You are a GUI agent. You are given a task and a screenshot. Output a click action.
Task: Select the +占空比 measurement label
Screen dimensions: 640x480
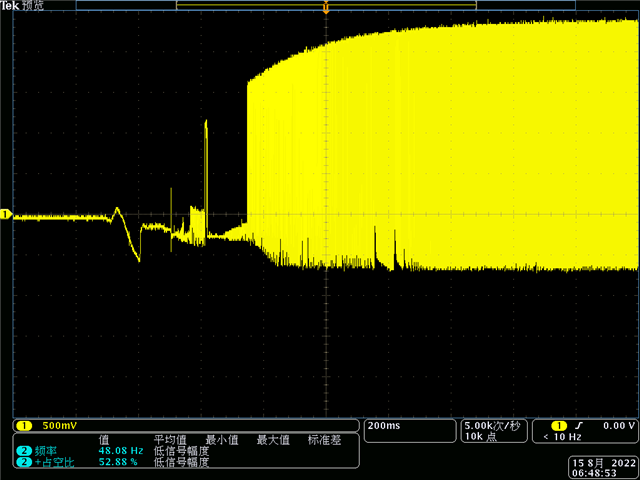click(x=55, y=462)
